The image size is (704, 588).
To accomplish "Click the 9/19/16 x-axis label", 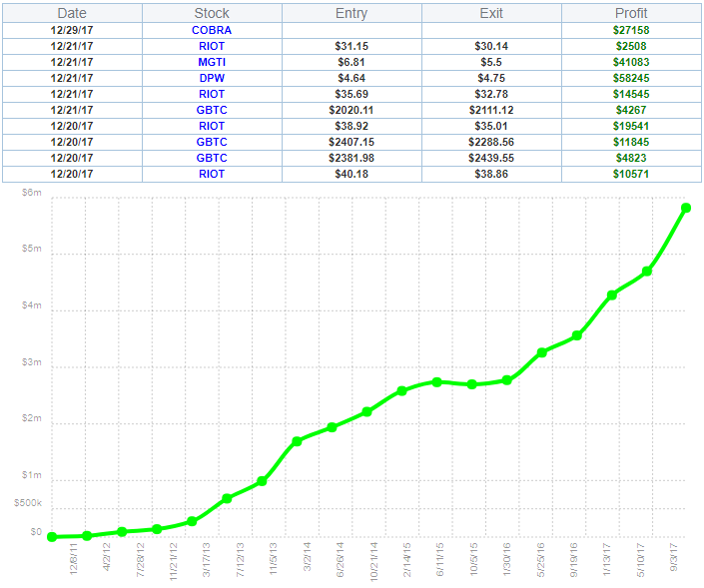I will pyautogui.click(x=574, y=560).
